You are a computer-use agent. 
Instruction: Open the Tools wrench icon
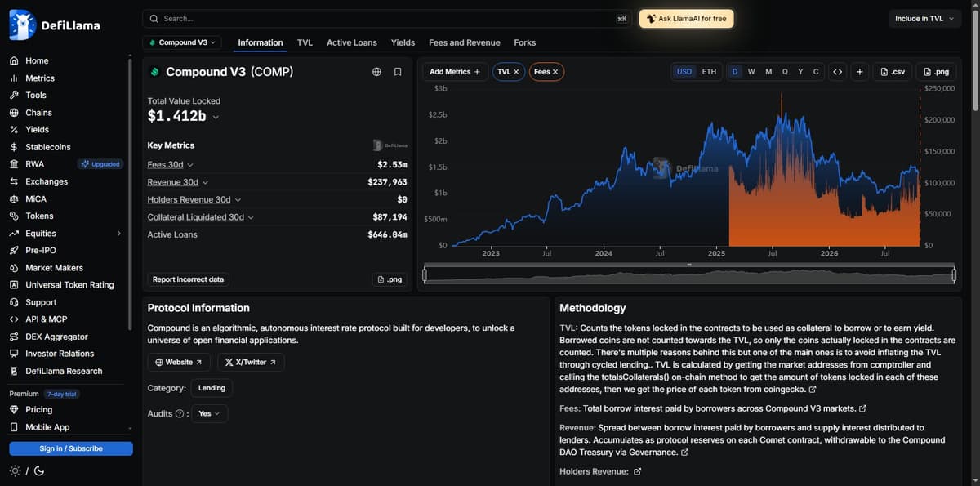point(14,96)
